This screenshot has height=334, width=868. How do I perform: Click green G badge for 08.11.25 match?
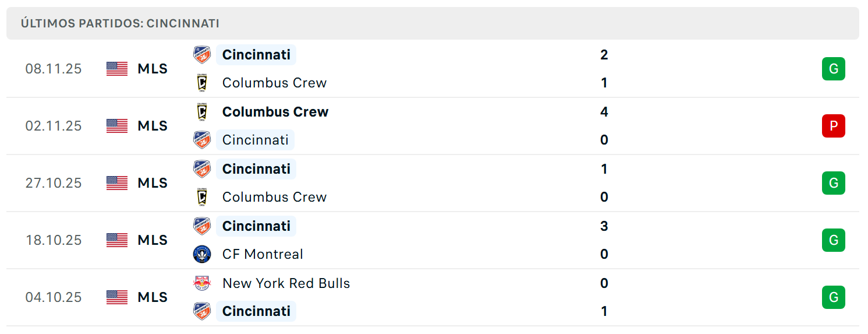833,69
